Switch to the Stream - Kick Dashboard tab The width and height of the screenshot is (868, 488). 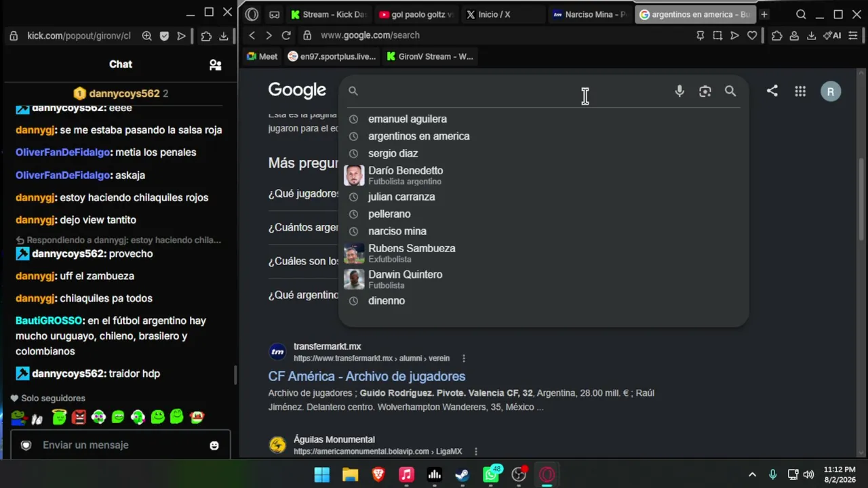[329, 14]
